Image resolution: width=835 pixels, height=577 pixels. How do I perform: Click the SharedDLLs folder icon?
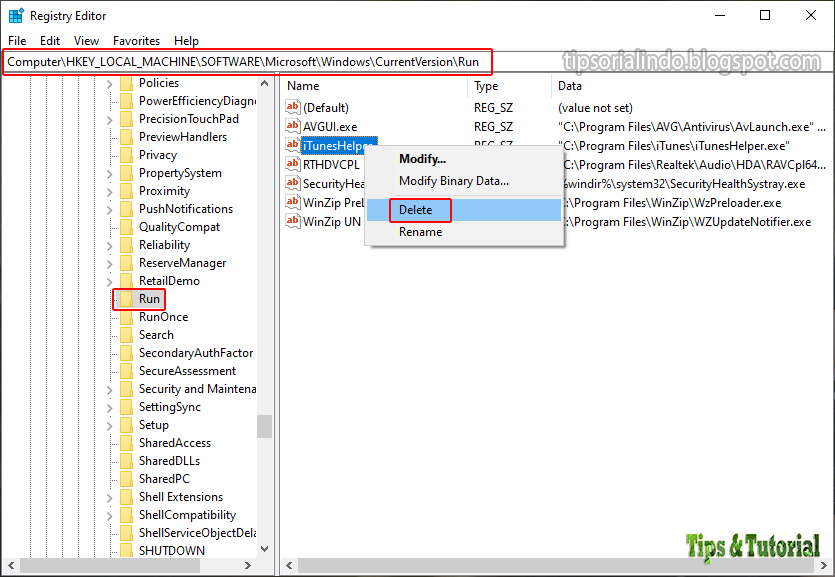click(x=126, y=461)
